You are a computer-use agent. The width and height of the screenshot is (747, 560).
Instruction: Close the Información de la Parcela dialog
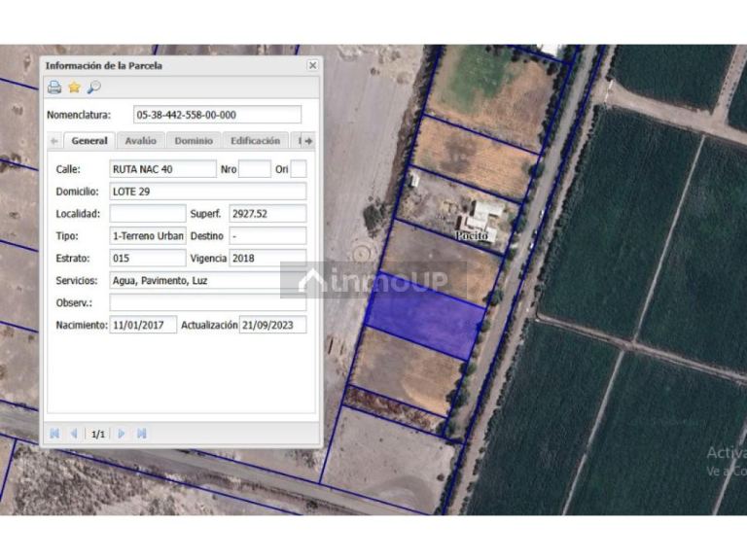coord(312,65)
